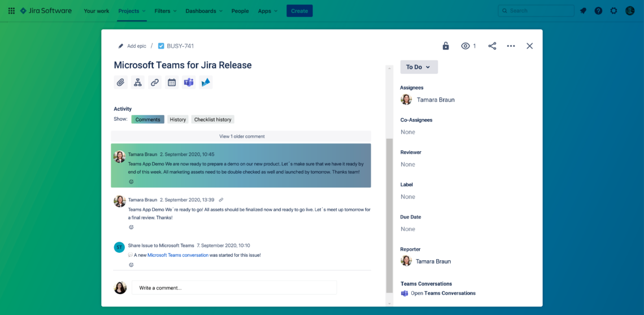644x315 pixels.
Task: Click Open Teams Conversations link
Action: pyautogui.click(x=443, y=293)
